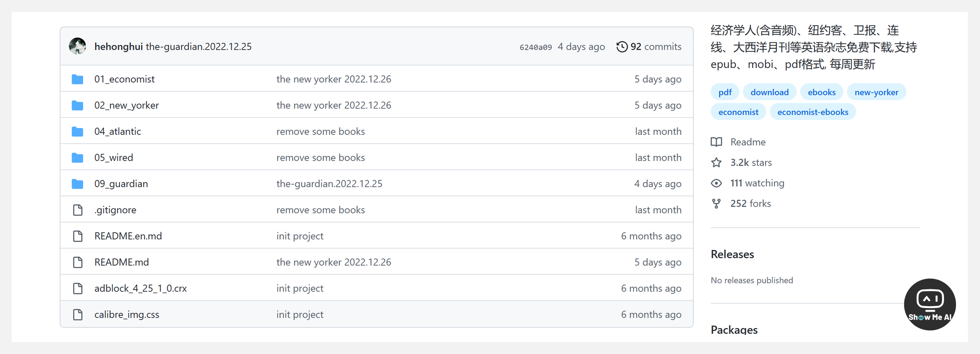
Task: Open the Readme link in sidebar
Action: pyautogui.click(x=748, y=142)
